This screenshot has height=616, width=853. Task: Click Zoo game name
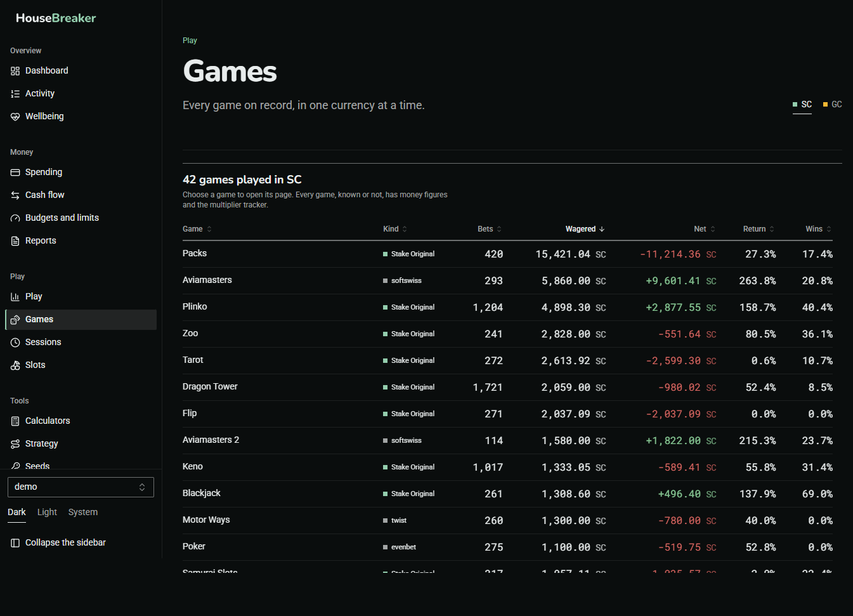click(x=190, y=334)
